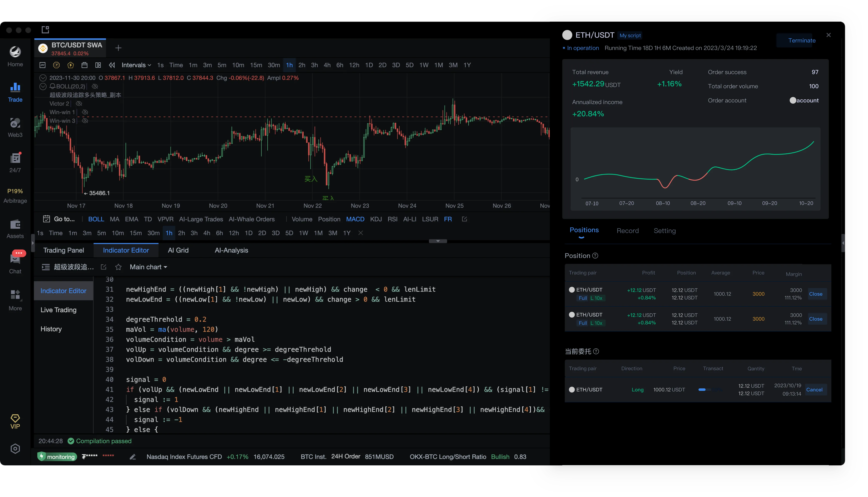Open the settings hexagon icon in sidebar
The width and height of the screenshot is (868, 497).
tap(15, 449)
